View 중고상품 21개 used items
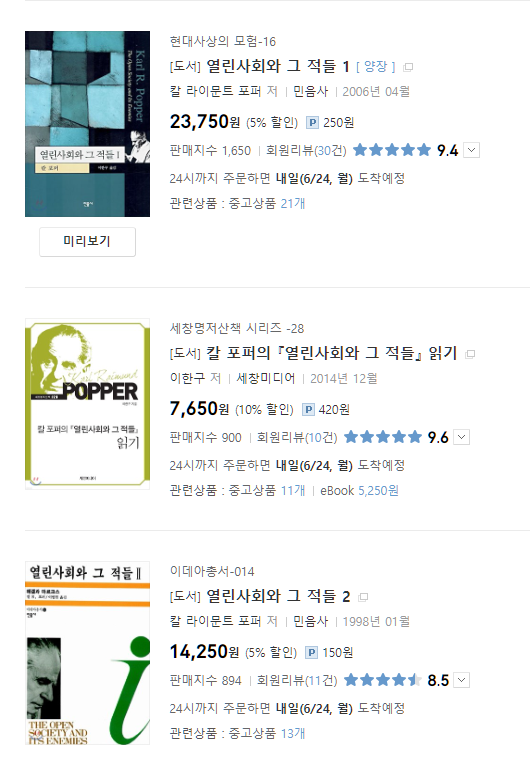Image resolution: width=530 pixels, height=775 pixels. pos(267,204)
